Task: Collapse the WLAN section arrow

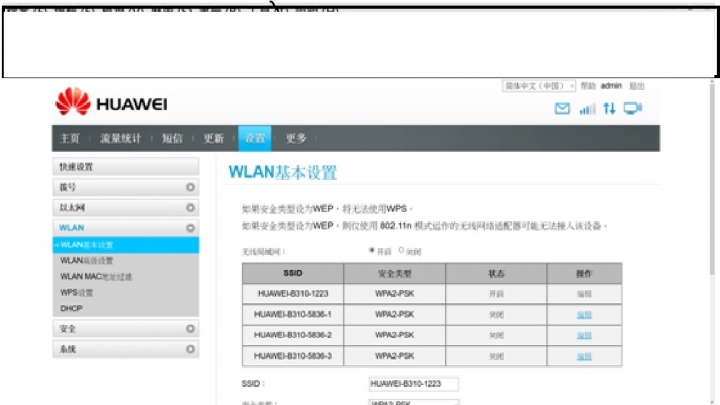Action: (190, 228)
